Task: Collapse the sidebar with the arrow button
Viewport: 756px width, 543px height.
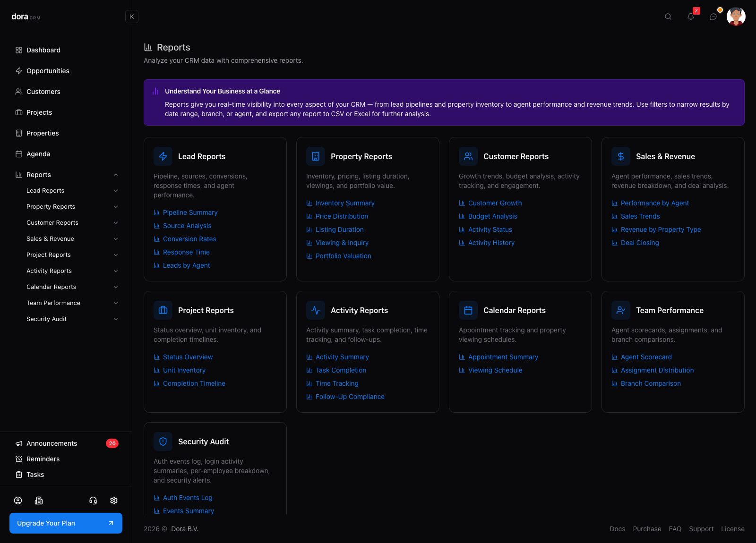Action: (x=132, y=17)
